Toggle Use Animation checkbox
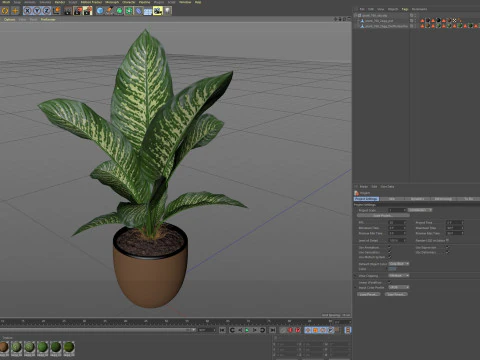The height and width of the screenshot is (360, 480). point(389,247)
